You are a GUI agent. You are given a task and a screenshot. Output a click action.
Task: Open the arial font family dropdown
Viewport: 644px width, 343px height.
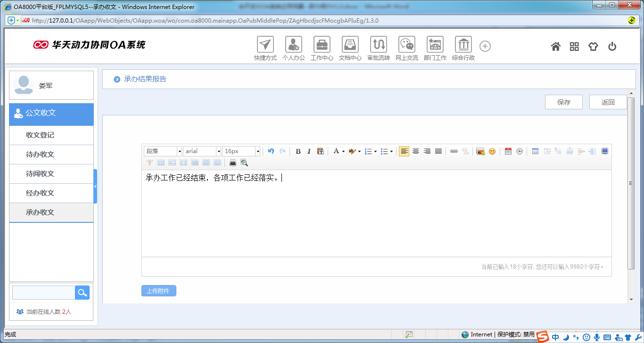point(202,151)
